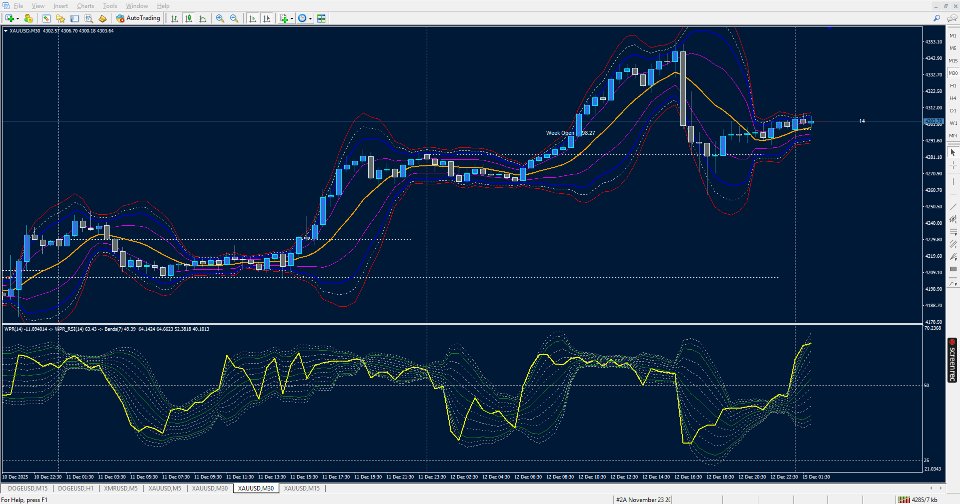This screenshot has height=504, width=960.
Task: Open the Charts menu
Action: pyautogui.click(x=86, y=6)
